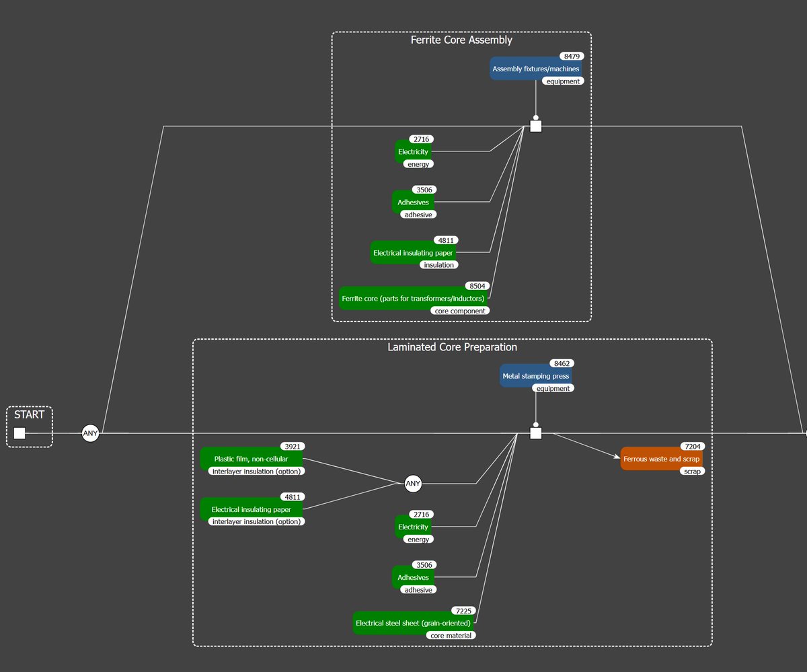The height and width of the screenshot is (672, 807).
Task: Click the 8479 code badge
Action: coord(571,57)
